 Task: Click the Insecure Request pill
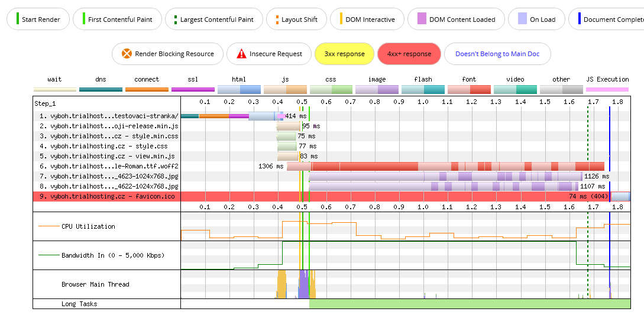point(269,54)
